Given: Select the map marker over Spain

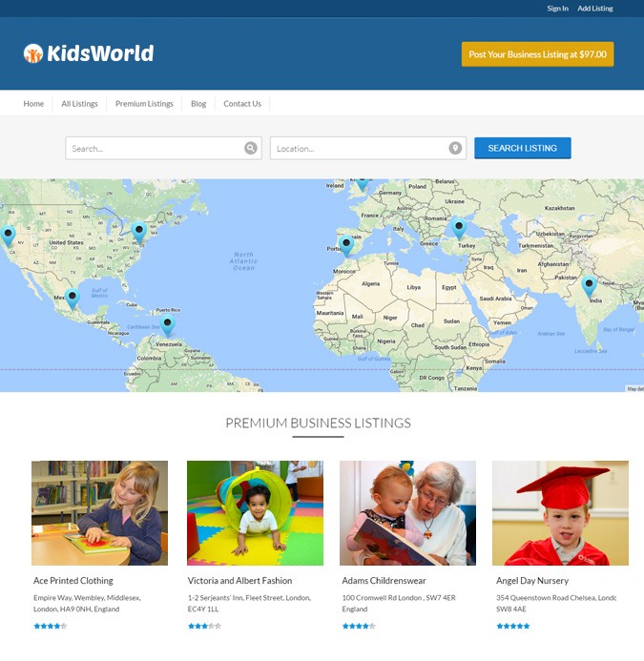Looking at the screenshot, I should [x=346, y=246].
